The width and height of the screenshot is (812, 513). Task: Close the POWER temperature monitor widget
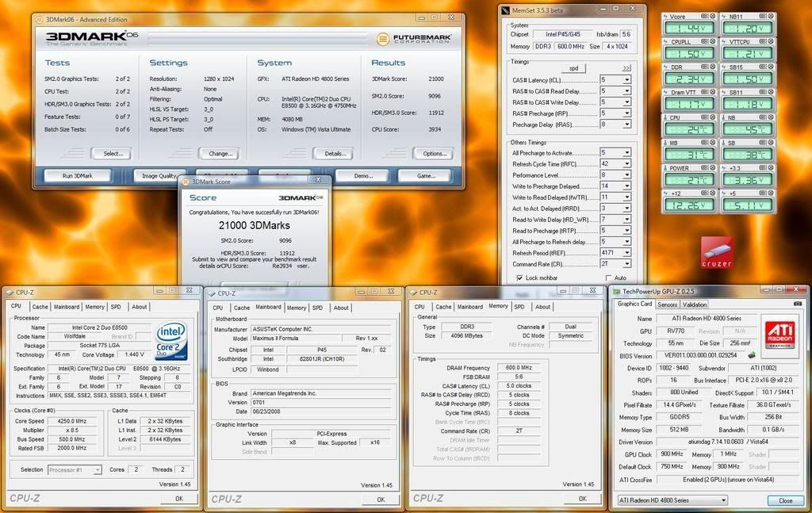tap(713, 168)
